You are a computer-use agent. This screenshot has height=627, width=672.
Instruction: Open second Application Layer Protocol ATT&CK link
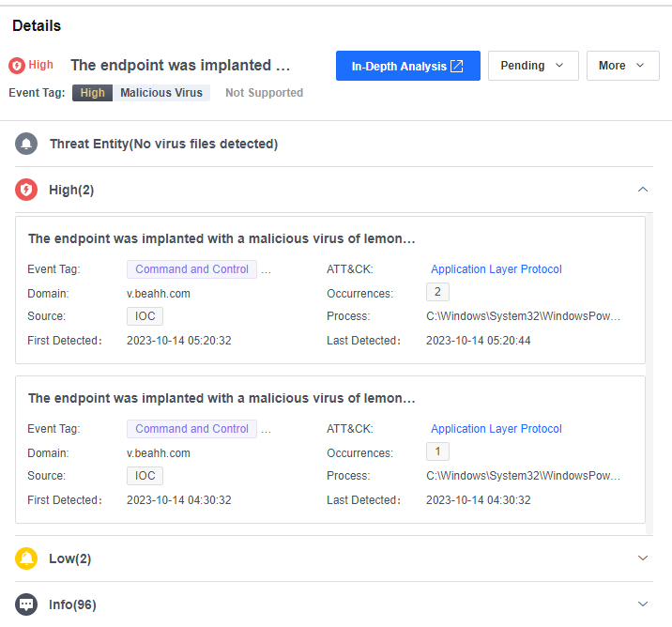click(x=496, y=429)
